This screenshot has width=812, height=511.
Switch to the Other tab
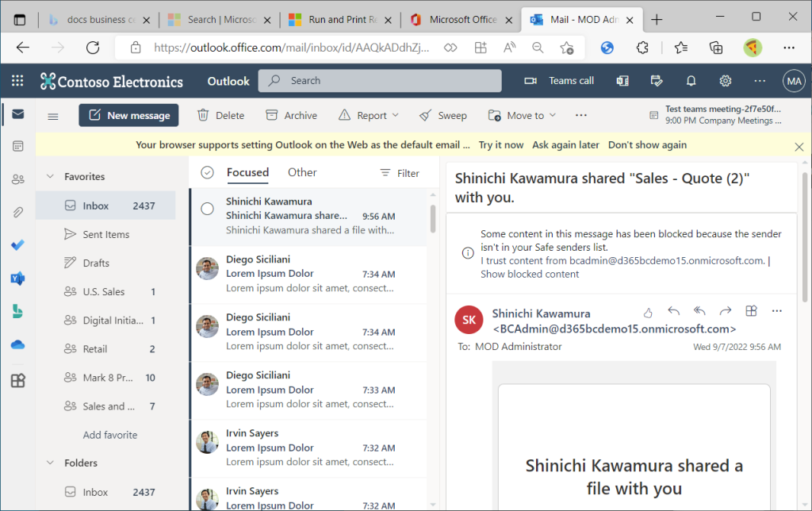(302, 172)
